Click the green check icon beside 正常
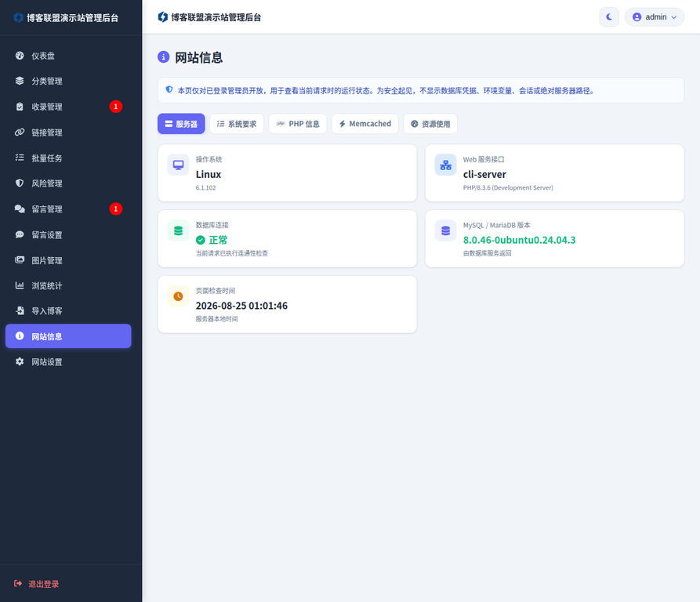The width and height of the screenshot is (700, 602). tap(201, 240)
